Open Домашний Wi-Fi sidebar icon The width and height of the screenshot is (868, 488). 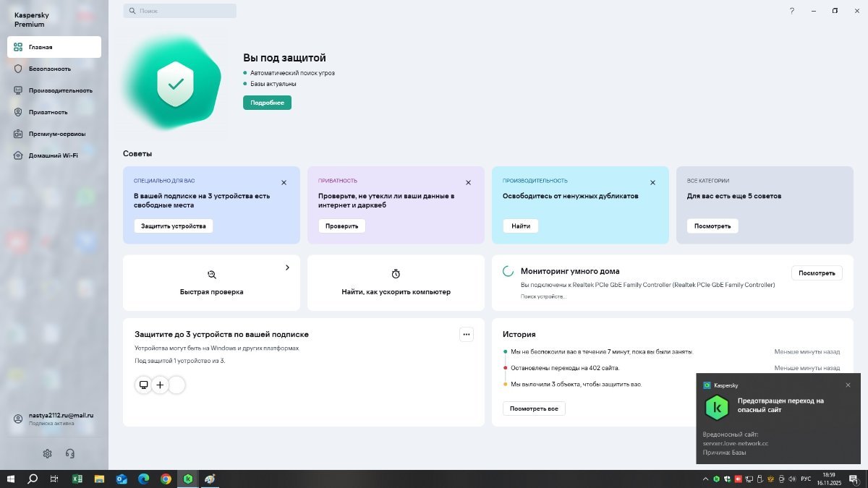pos(18,155)
